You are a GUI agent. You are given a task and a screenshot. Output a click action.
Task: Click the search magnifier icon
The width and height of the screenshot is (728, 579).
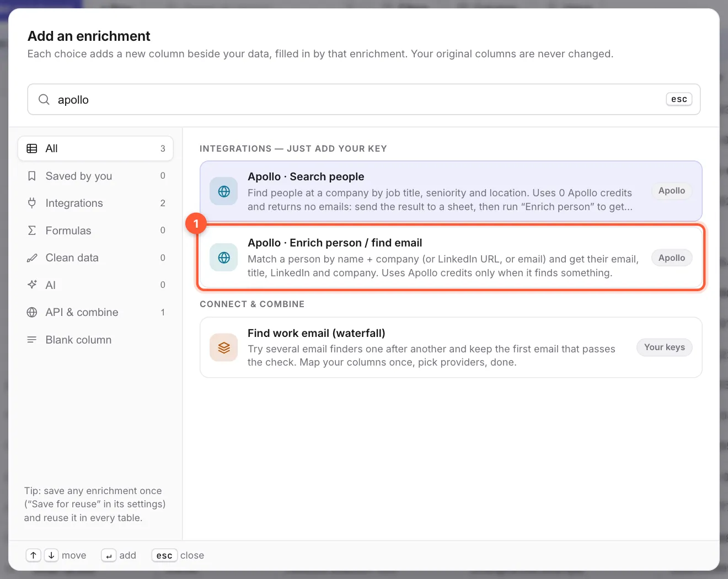44,99
